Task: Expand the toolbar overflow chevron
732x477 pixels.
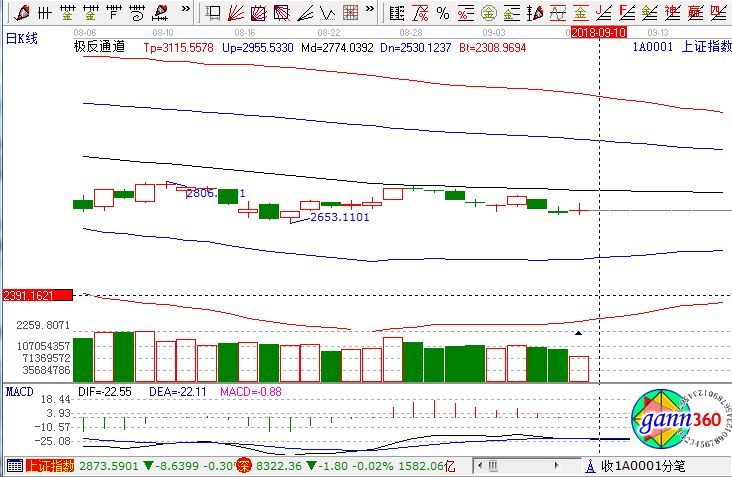Action: pos(185,10)
